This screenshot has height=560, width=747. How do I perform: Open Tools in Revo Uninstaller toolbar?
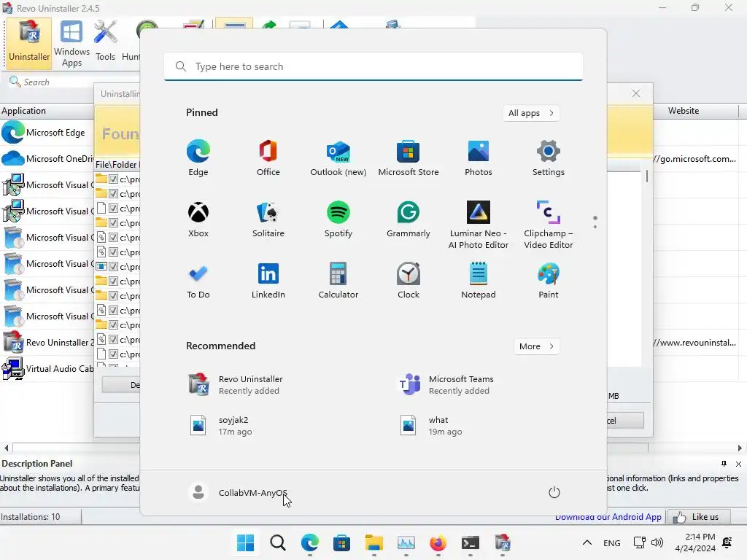pyautogui.click(x=105, y=42)
